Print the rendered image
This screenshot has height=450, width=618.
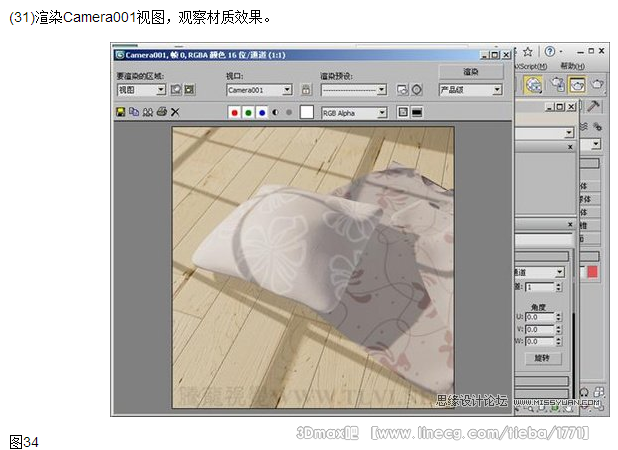[162, 112]
